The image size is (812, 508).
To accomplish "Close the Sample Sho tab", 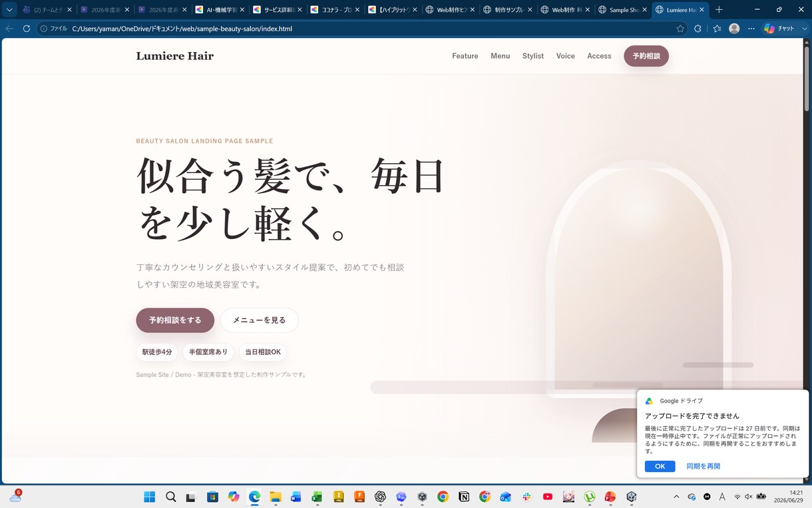I will click(x=644, y=10).
